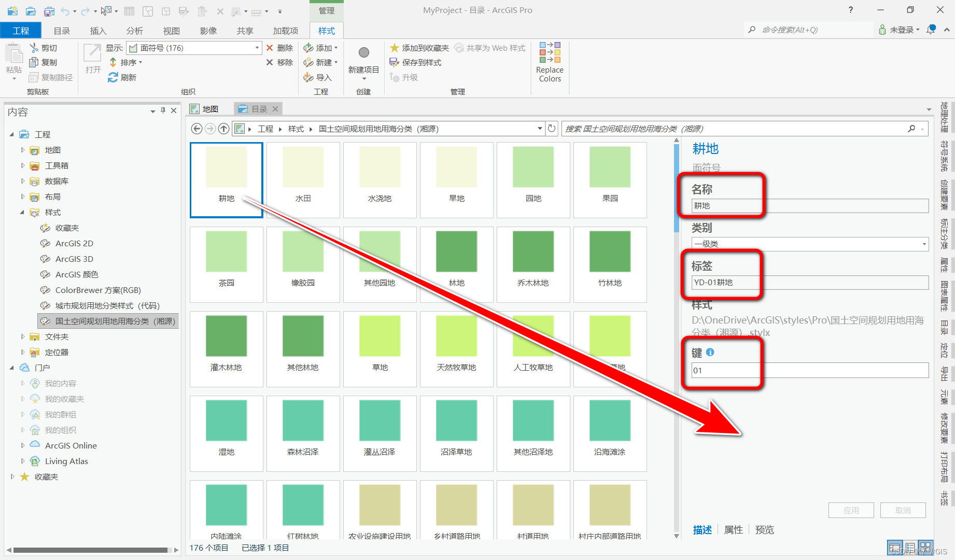This screenshot has height=560, width=955.
Task: Close the 目录 view tab
Action: 275,109
